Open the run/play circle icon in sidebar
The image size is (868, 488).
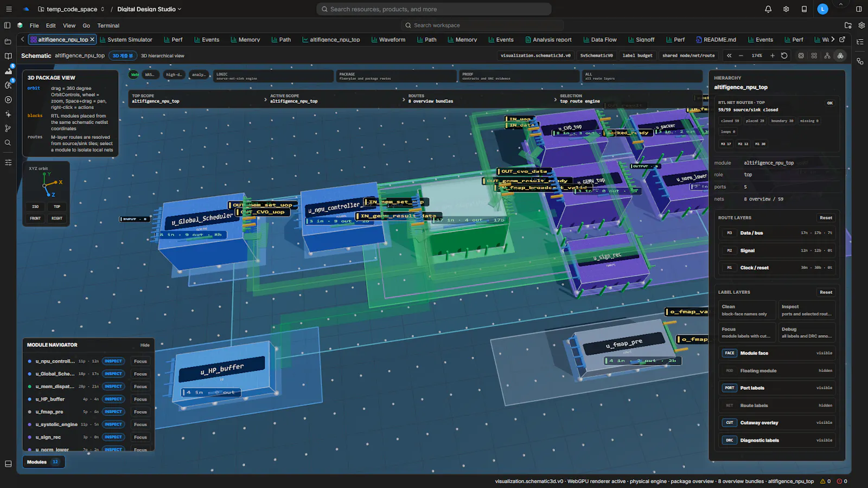click(8, 100)
